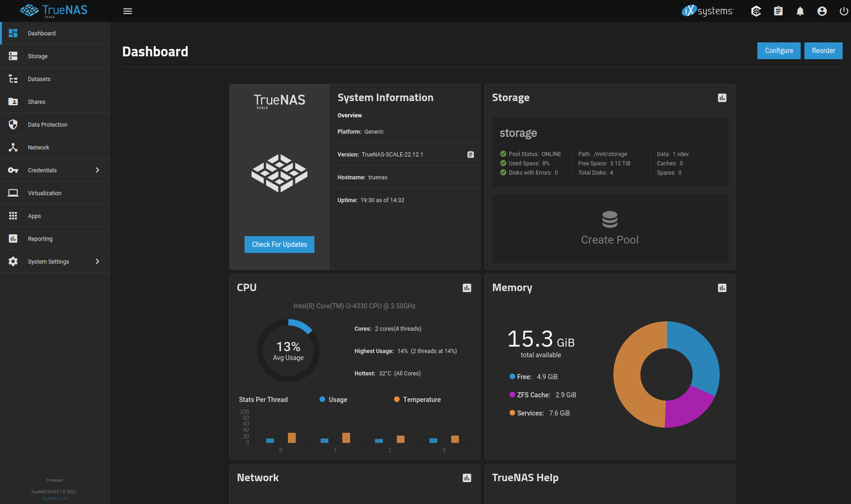Select the Uptime: 19:30 row
The image size is (851, 504).
coord(405,200)
